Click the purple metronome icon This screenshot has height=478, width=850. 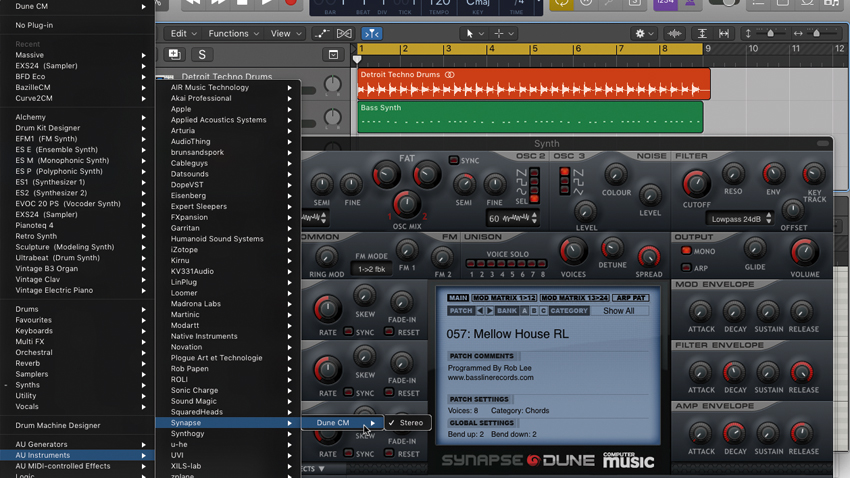pyautogui.click(x=690, y=3)
